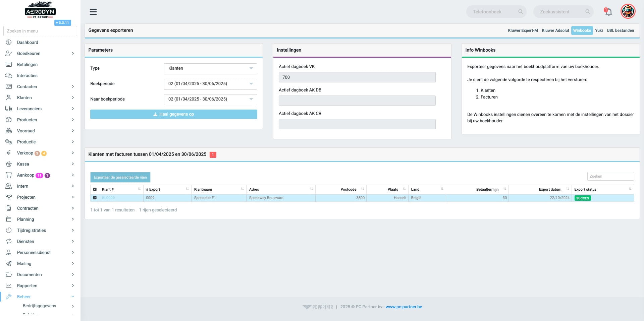The height and width of the screenshot is (321, 644).
Task: Switch to UBL bestanden tab
Action: (620, 30)
